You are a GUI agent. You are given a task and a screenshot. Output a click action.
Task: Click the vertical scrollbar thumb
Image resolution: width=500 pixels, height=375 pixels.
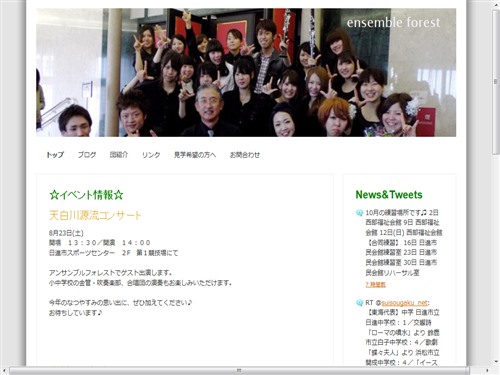click(496, 82)
